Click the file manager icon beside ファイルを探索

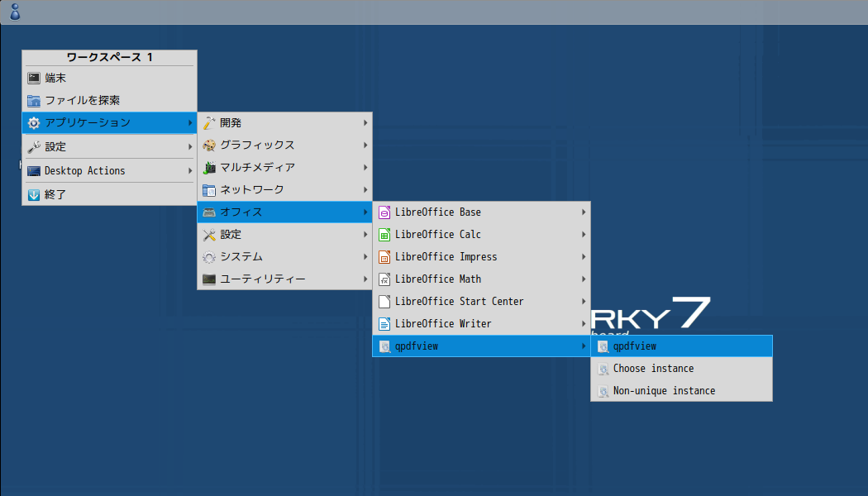coord(34,100)
